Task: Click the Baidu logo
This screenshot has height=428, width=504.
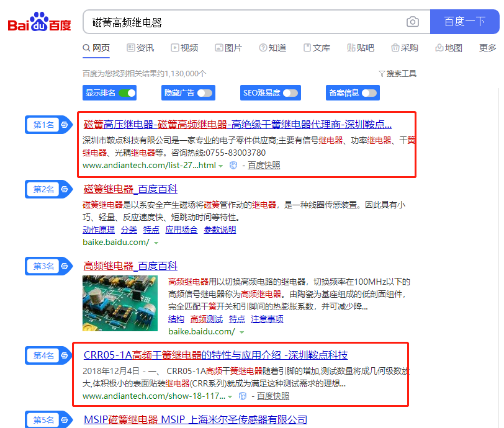Action: pos(39,22)
